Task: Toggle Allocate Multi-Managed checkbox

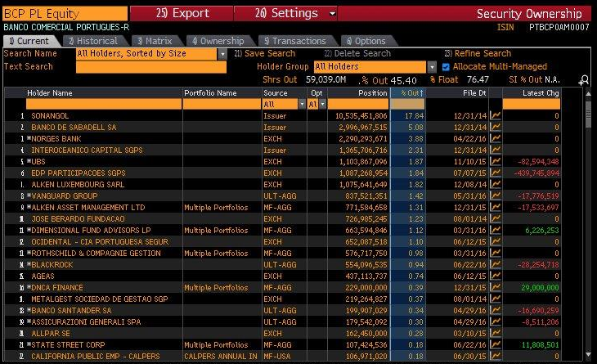Action: click(x=446, y=67)
